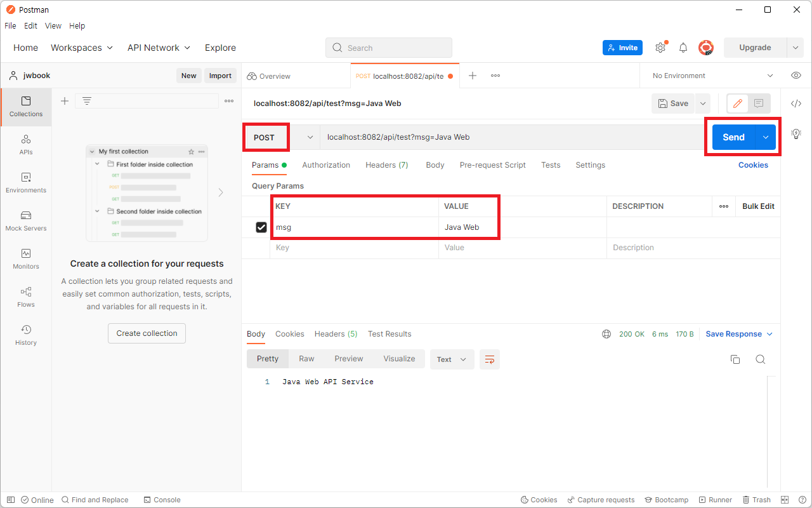
Task: Open the Send button dropdown arrow
Action: pos(766,137)
